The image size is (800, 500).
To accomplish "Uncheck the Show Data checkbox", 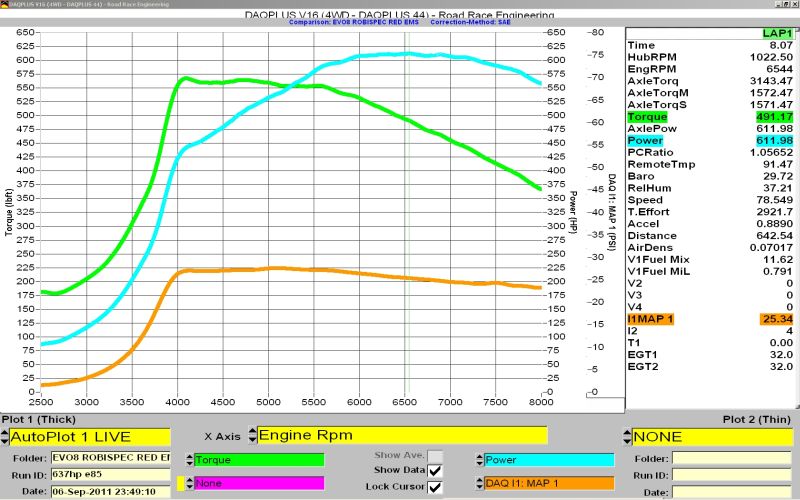I will coord(435,471).
